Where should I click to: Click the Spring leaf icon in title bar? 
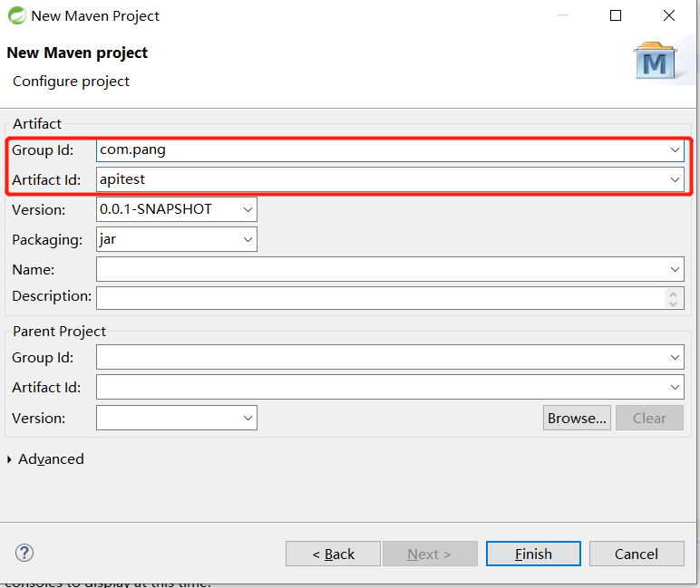click(x=17, y=15)
